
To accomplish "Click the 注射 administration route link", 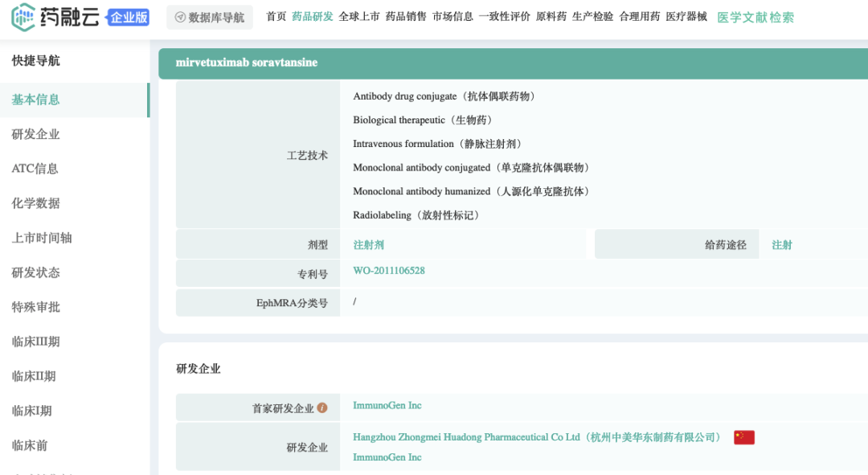I will coord(781,245).
